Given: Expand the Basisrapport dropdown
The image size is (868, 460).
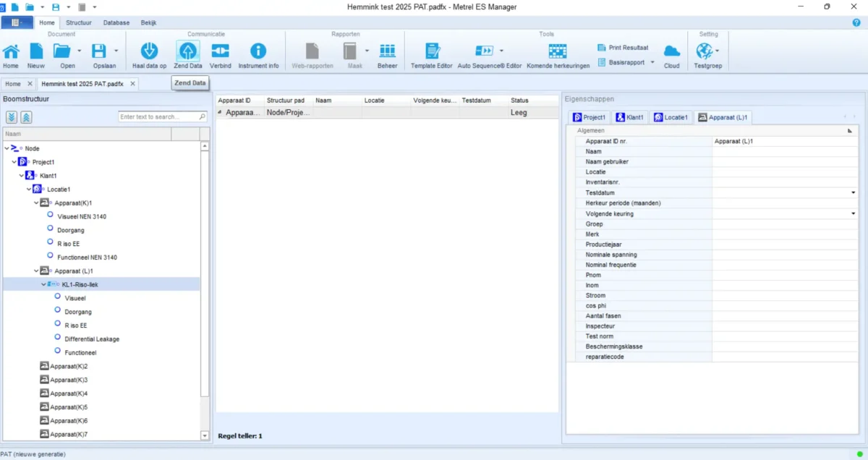Looking at the screenshot, I should point(652,62).
